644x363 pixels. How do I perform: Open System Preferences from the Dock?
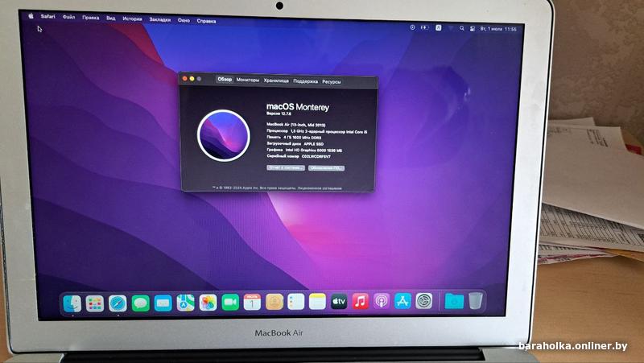pos(424,301)
